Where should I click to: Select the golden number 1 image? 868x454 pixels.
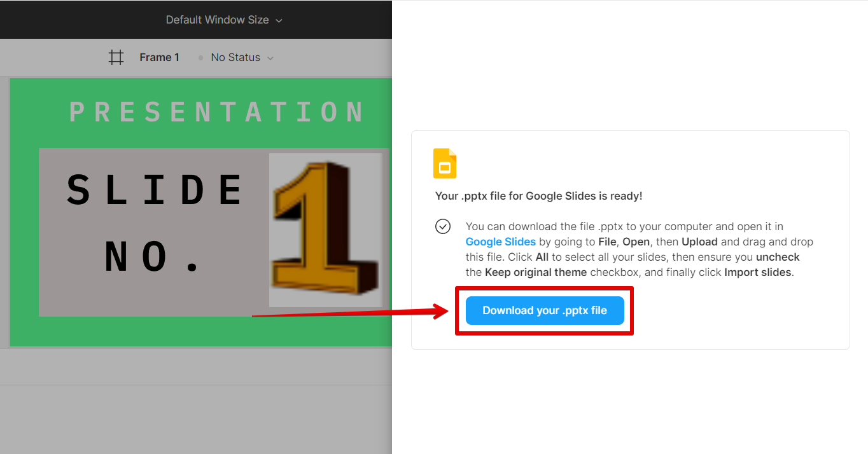tap(325, 230)
